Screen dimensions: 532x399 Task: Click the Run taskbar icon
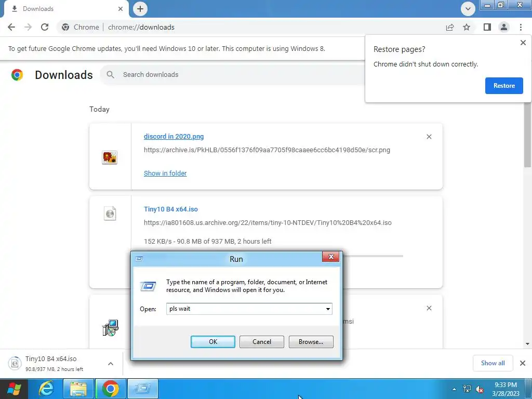(x=143, y=389)
